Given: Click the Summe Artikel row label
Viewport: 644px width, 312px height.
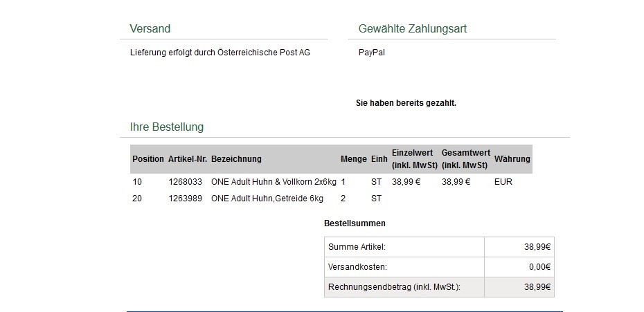Looking at the screenshot, I should click(357, 247).
